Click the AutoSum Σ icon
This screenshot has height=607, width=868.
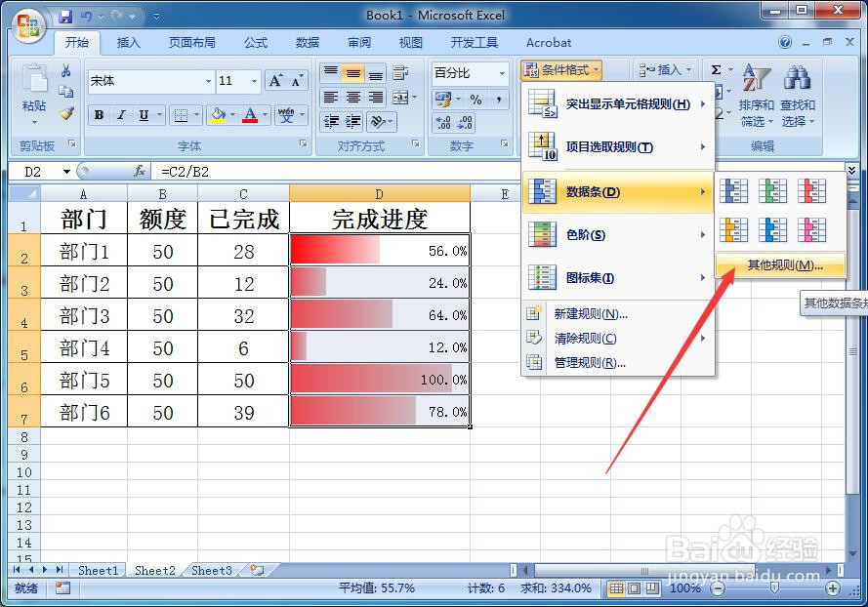(717, 70)
